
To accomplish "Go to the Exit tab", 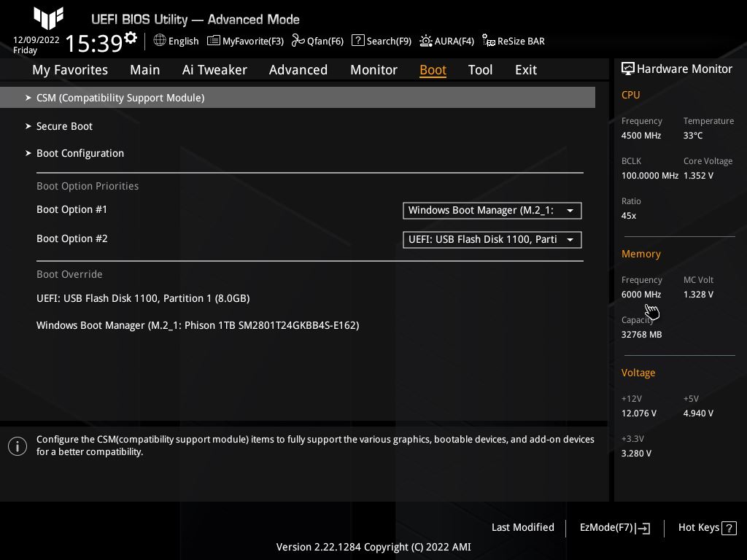I will 526,69.
